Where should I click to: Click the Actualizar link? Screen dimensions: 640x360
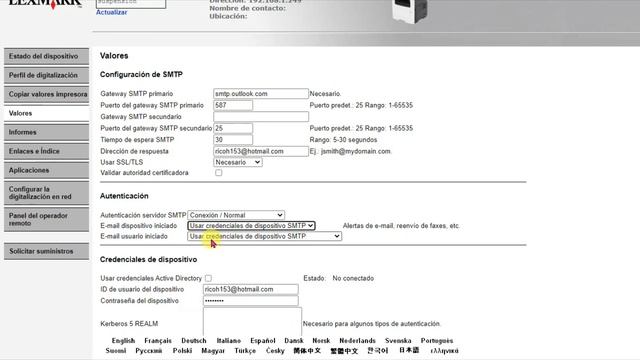pos(111,12)
